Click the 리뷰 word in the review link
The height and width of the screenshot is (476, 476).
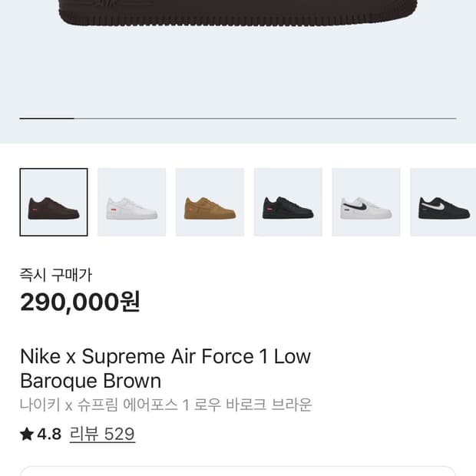point(84,434)
